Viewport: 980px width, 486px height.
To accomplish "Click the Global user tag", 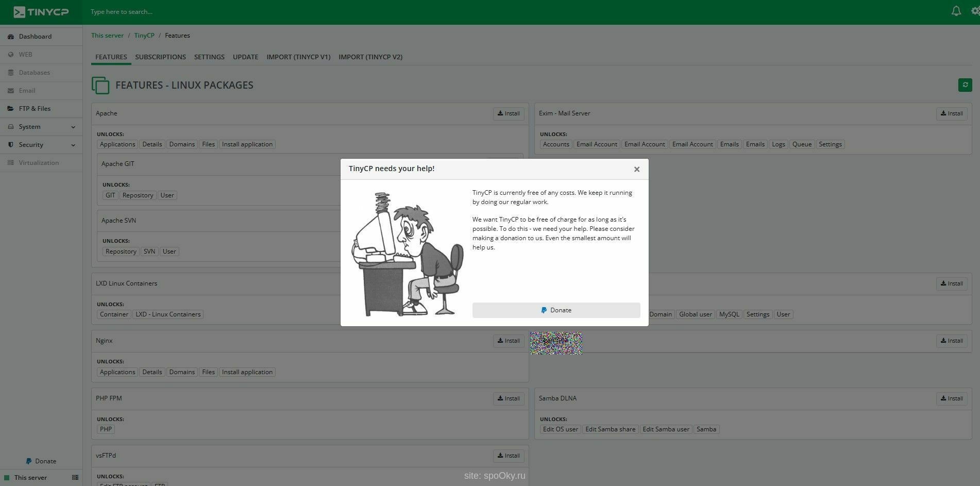I will coord(696,314).
